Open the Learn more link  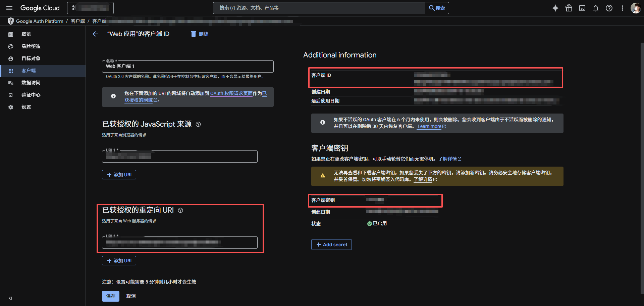tap(429, 127)
